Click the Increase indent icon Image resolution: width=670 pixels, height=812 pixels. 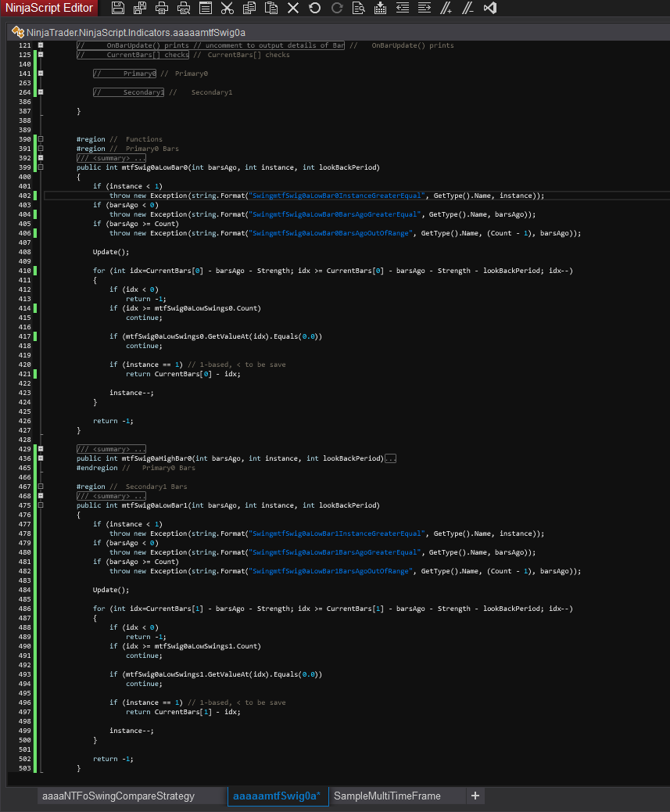coord(425,9)
